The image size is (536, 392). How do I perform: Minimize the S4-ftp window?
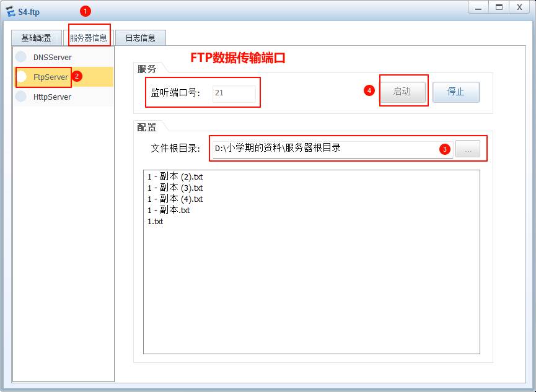[478, 7]
